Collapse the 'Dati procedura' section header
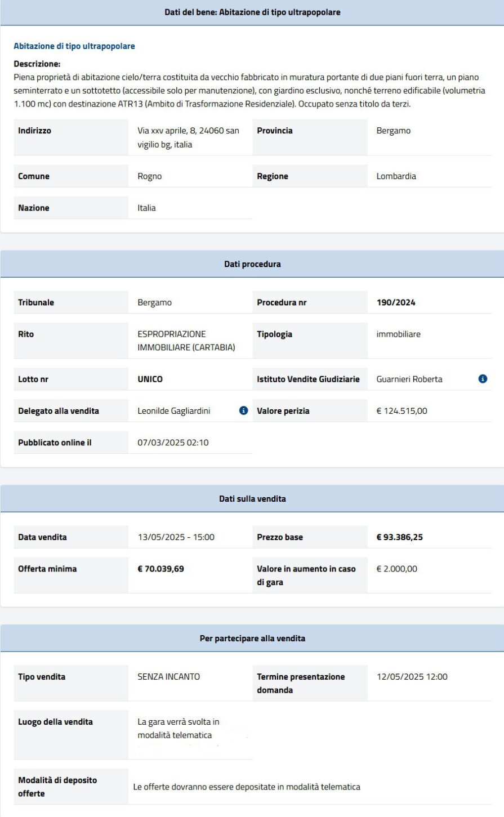504x817 pixels. click(252, 264)
